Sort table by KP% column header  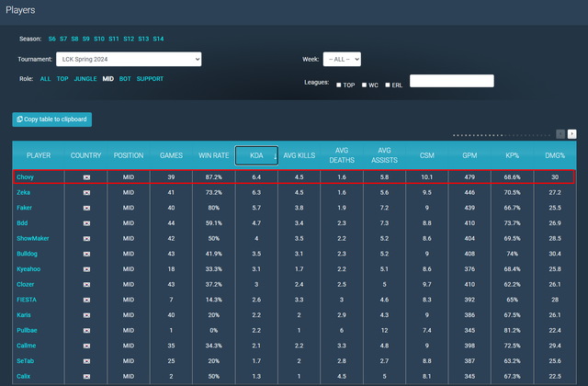(513, 155)
